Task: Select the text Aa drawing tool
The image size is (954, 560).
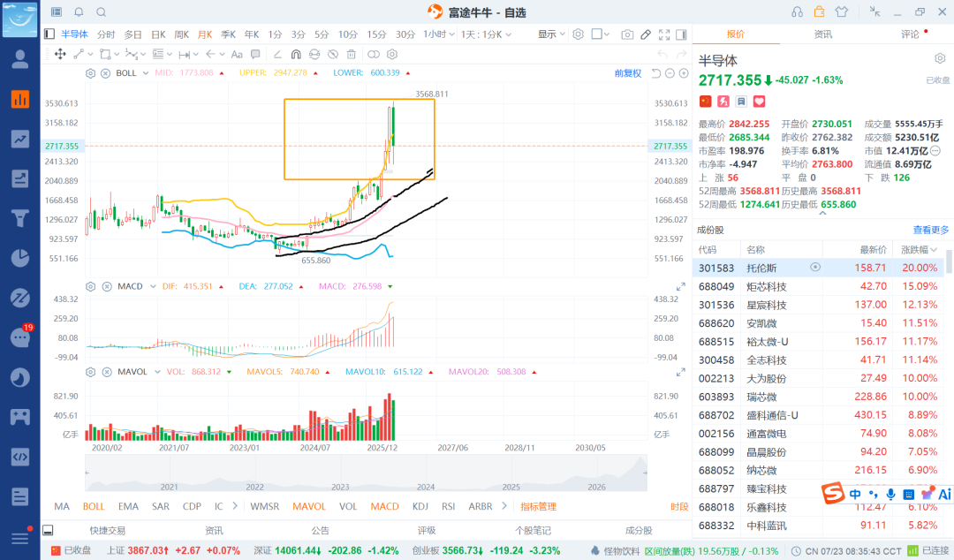Action: point(237,54)
